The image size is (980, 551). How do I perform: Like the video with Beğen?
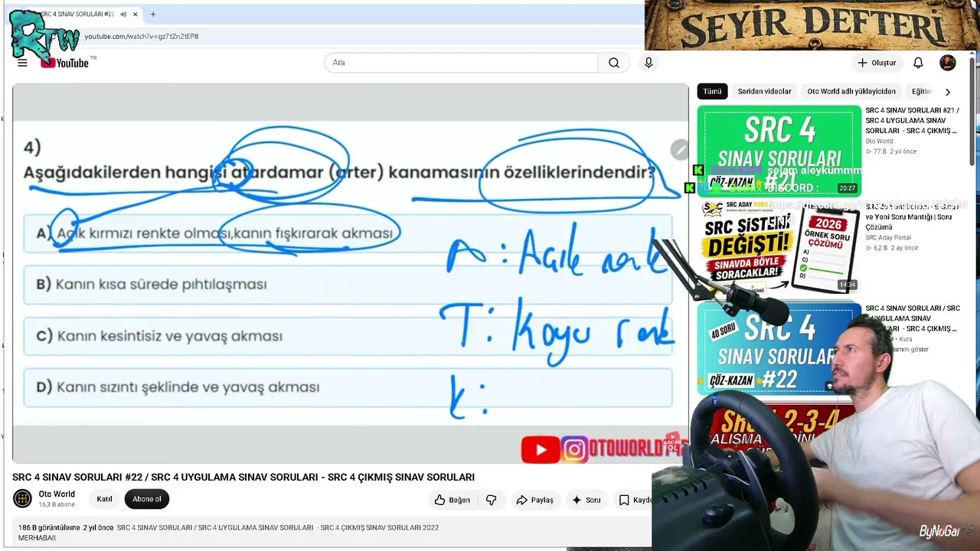(452, 500)
